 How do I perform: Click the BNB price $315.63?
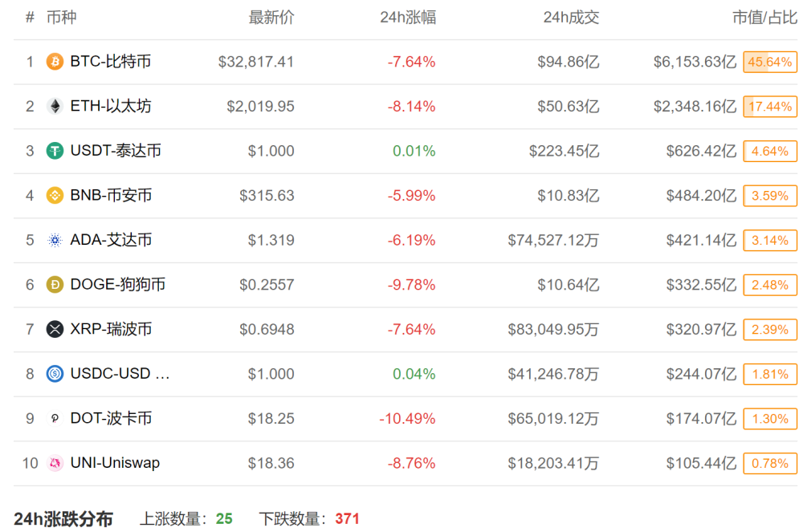(267, 196)
